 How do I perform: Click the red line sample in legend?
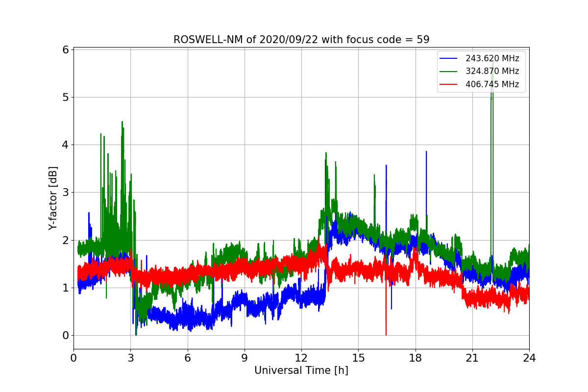[x=449, y=84]
